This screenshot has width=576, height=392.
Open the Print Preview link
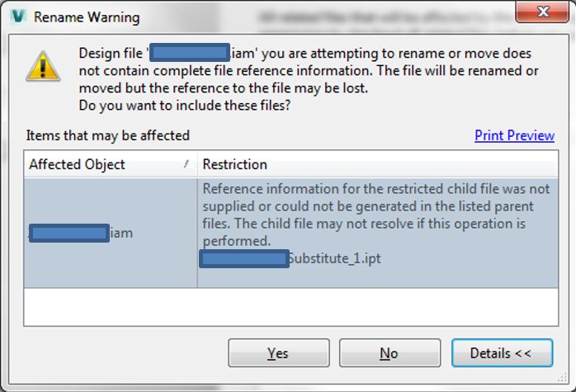[x=514, y=135]
